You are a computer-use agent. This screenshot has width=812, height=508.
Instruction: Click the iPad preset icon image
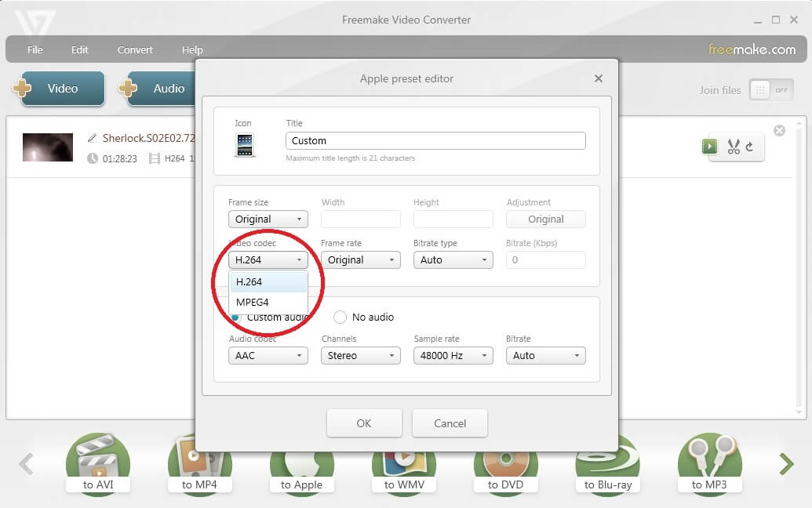click(x=245, y=145)
